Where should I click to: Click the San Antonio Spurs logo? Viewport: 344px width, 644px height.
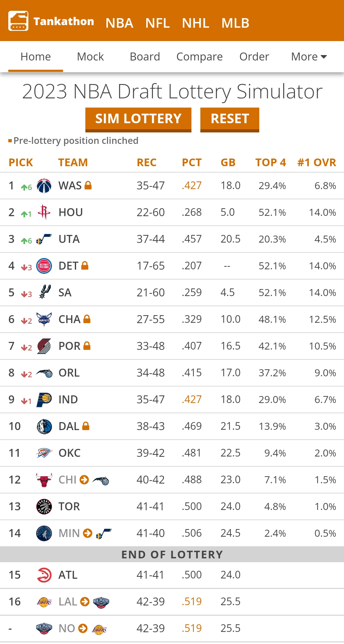[x=45, y=292]
